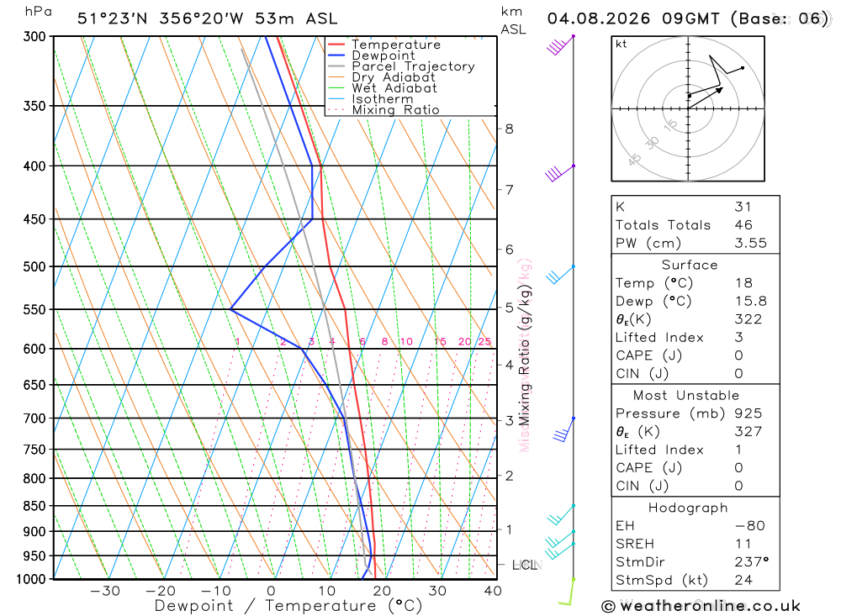Click the blue Dewpoint legend line
The image size is (841, 616).
(336, 55)
